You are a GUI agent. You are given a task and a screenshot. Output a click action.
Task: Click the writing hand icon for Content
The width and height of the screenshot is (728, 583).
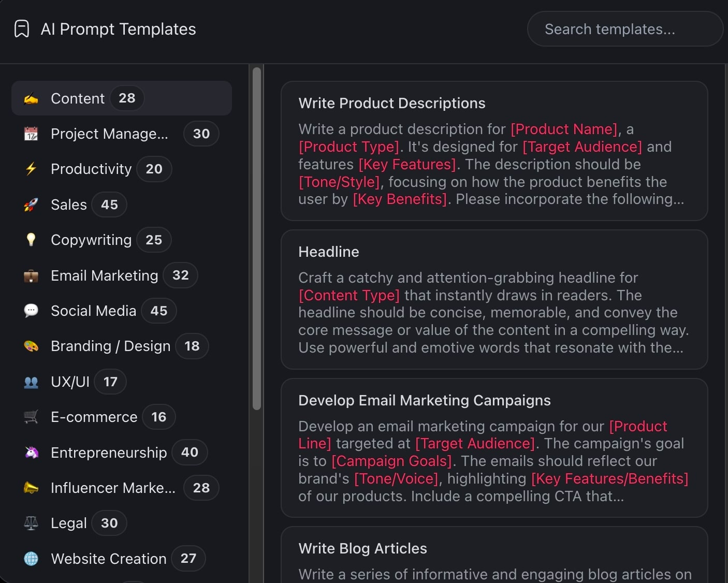pyautogui.click(x=31, y=98)
